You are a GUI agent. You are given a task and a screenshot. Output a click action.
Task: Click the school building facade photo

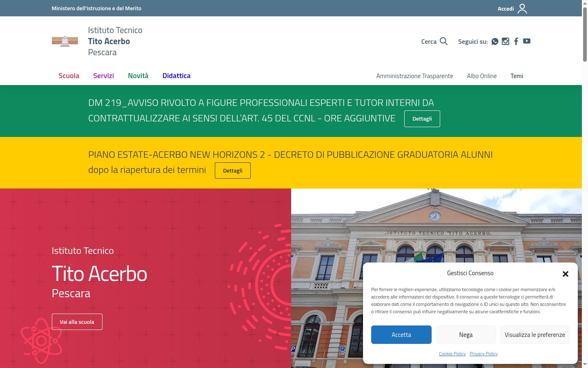pos(436,278)
